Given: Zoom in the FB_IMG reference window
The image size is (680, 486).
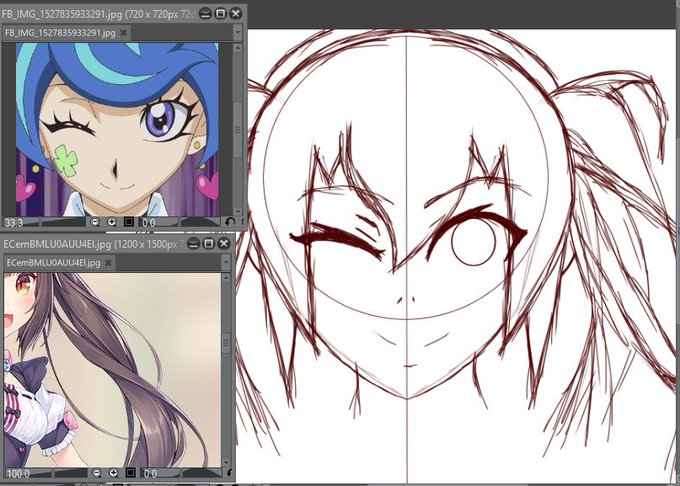Looking at the screenshot, I should (111, 222).
